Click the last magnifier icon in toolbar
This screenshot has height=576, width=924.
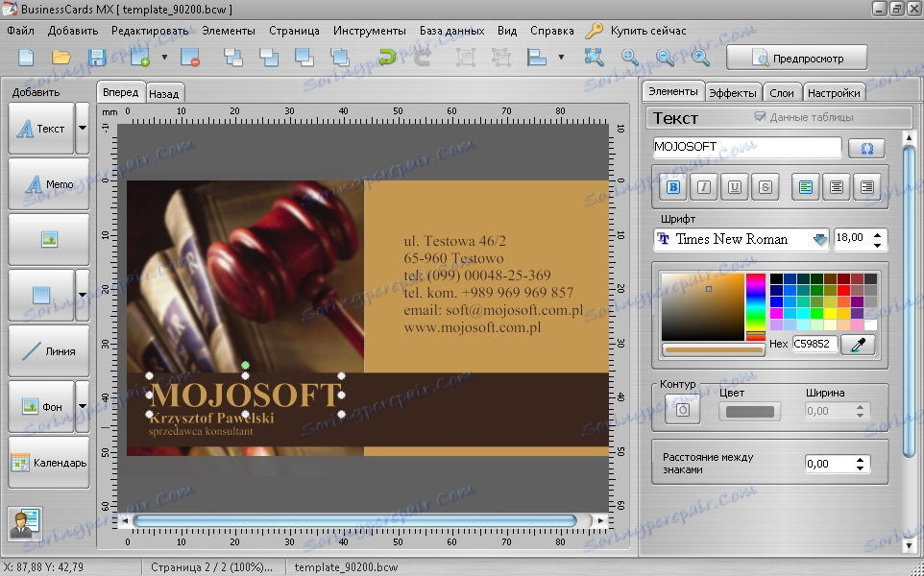coord(700,58)
